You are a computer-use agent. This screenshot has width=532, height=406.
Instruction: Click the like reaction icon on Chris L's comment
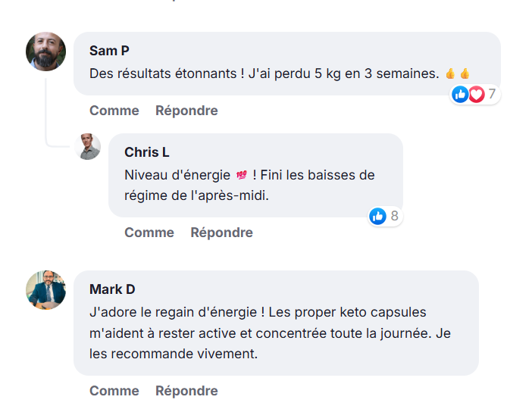point(377,216)
